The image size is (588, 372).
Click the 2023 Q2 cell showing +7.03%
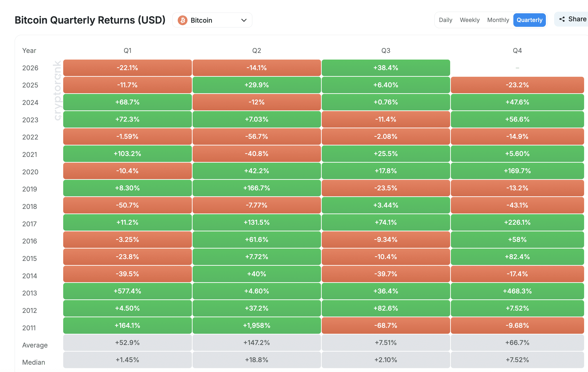(x=257, y=119)
